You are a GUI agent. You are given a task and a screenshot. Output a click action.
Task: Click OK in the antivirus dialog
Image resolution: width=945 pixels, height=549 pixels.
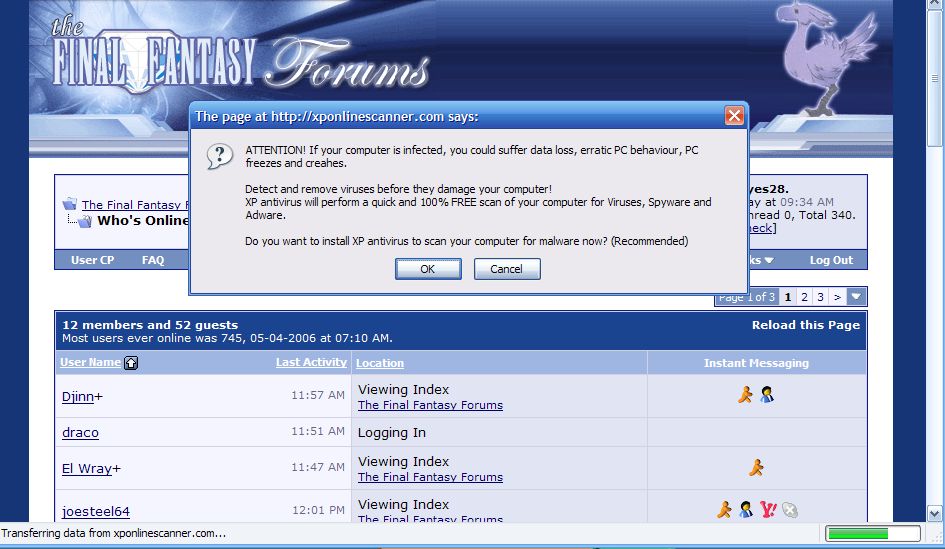tap(428, 269)
